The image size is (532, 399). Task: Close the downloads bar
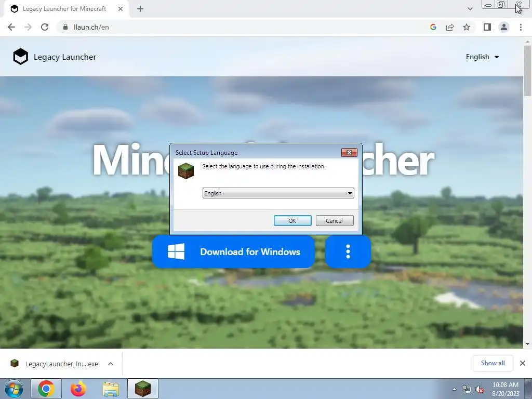[523, 363]
